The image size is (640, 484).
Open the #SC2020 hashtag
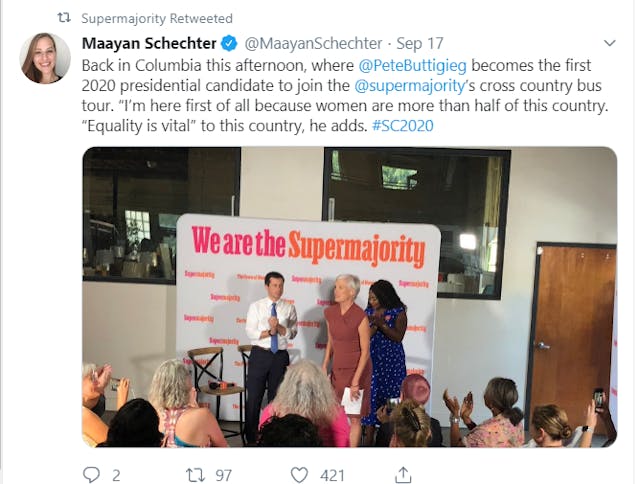[x=402, y=128]
